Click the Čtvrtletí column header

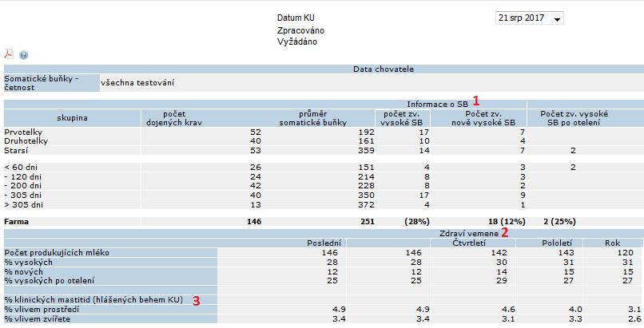coord(468,243)
